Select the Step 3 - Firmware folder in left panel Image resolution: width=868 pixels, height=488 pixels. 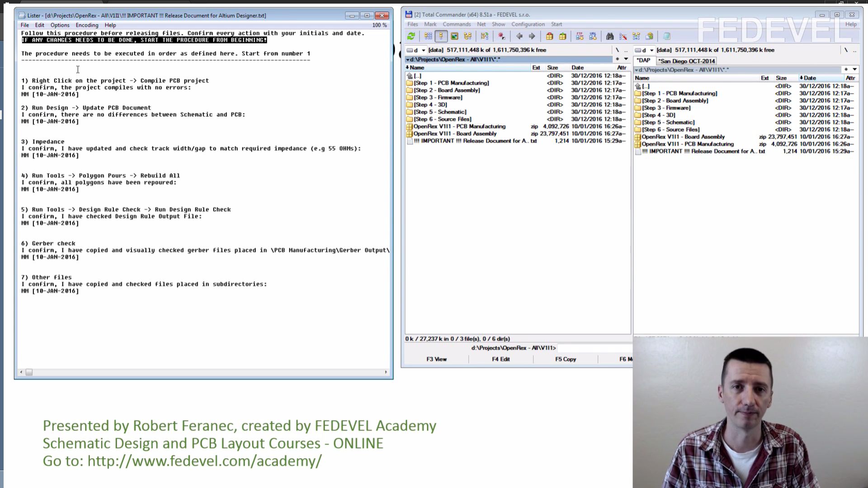pyautogui.click(x=438, y=98)
